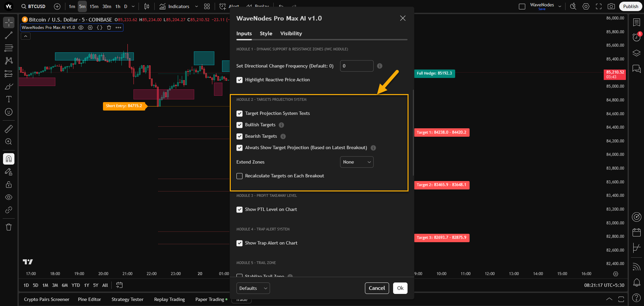Screen dimensions: 644x306
Task: Disable Show Trap Alert on Chart
Action: point(239,243)
